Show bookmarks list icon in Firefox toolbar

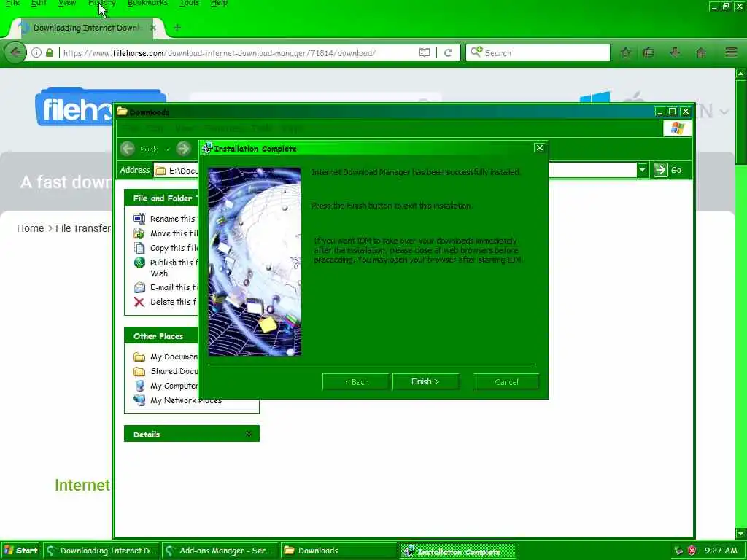[x=649, y=52]
